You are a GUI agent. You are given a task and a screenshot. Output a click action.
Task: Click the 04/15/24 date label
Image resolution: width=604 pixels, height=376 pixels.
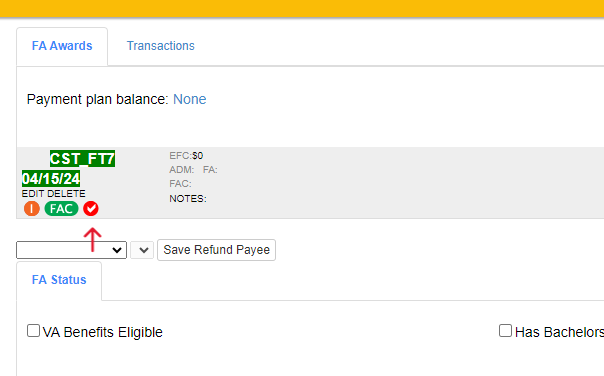(x=51, y=179)
